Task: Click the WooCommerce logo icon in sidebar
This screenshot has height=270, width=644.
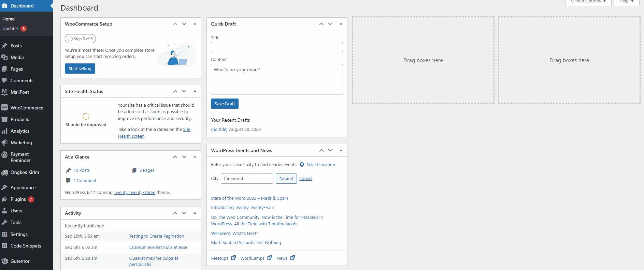Action: coord(4,108)
